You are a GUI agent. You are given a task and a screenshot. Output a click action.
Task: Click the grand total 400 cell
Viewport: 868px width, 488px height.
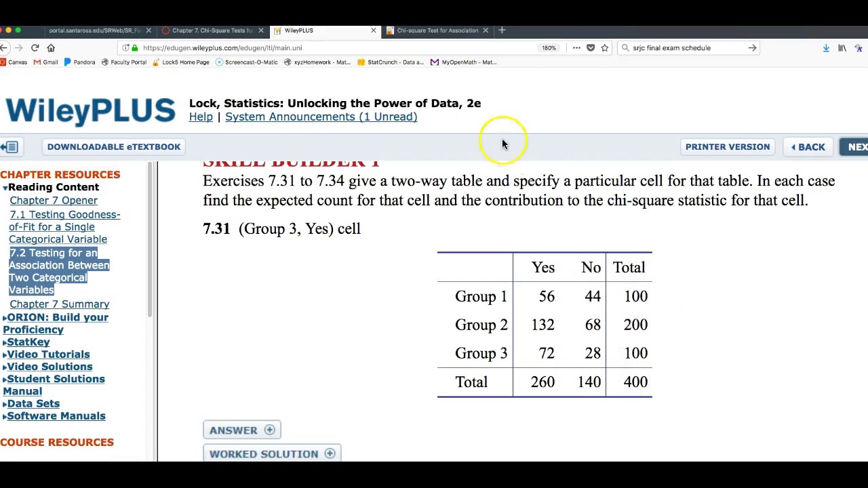click(635, 382)
